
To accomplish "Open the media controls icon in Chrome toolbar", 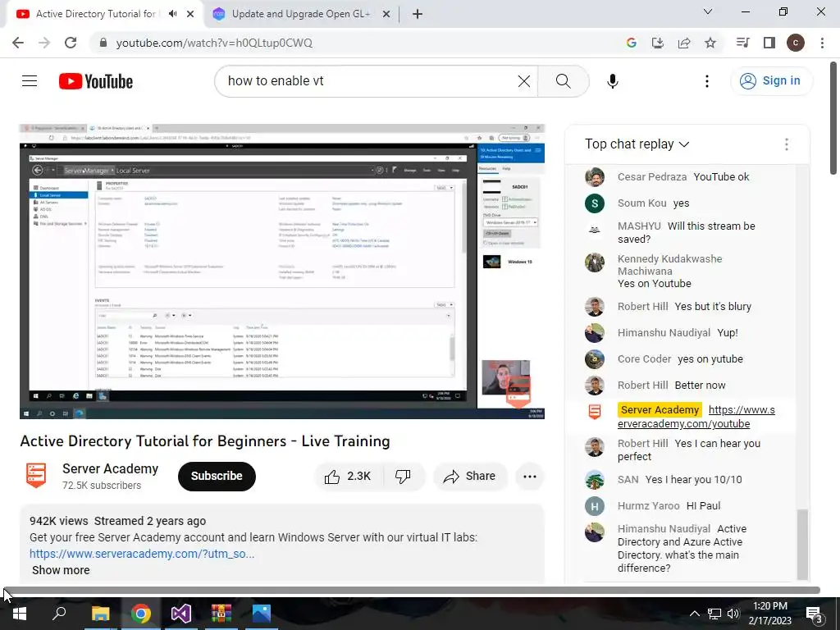I will (743, 43).
